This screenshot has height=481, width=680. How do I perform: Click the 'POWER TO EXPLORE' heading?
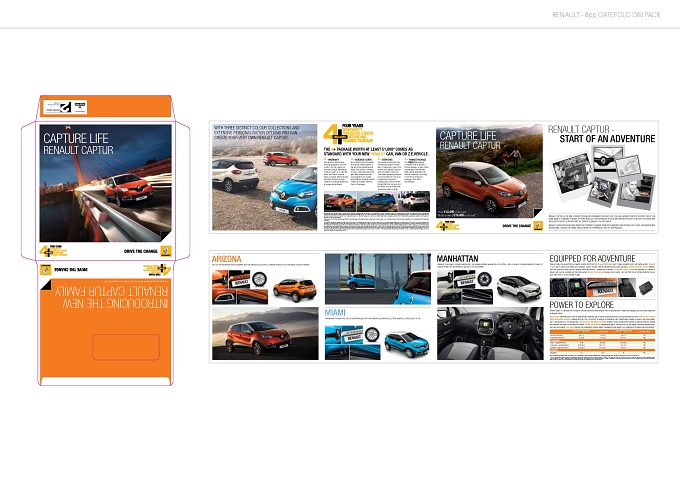582,305
